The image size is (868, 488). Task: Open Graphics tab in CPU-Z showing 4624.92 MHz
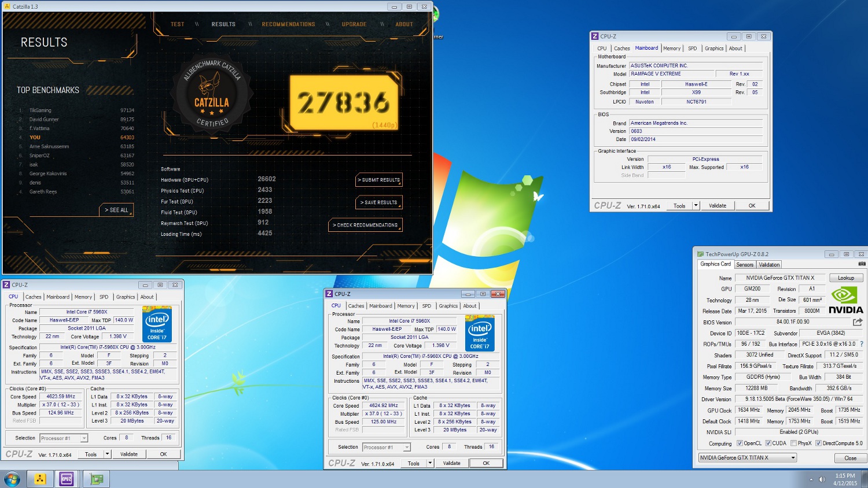tap(448, 306)
